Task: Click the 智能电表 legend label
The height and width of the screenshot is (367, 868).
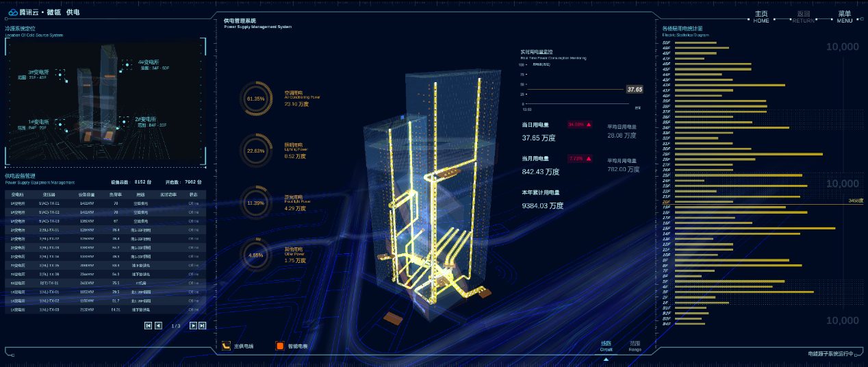Action: [x=298, y=346]
